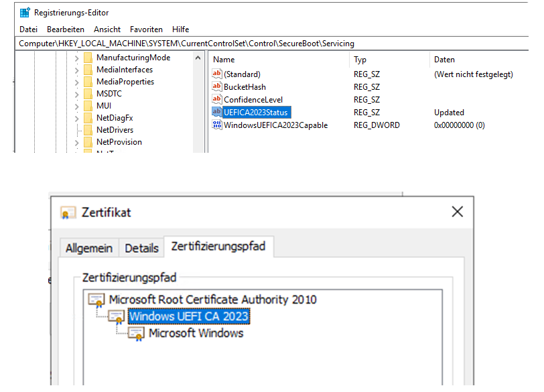Select the ConfidenceLevel value name
The width and height of the screenshot is (544, 392).
(x=253, y=100)
